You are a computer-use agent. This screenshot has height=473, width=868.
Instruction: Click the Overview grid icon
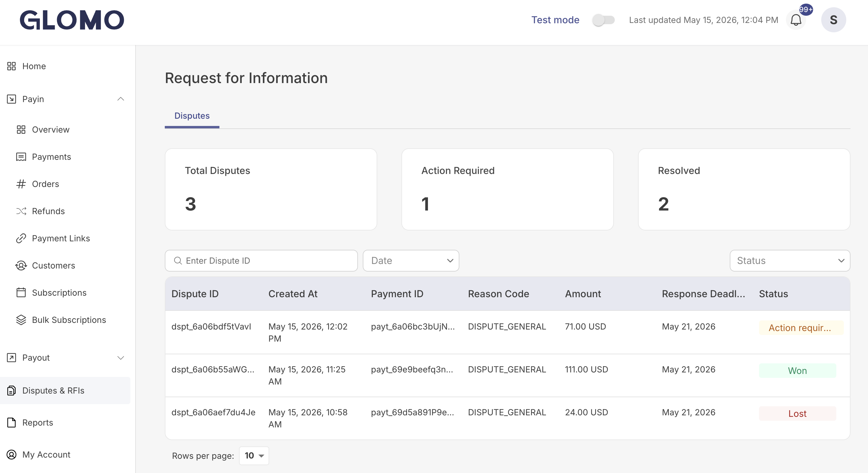click(x=21, y=130)
